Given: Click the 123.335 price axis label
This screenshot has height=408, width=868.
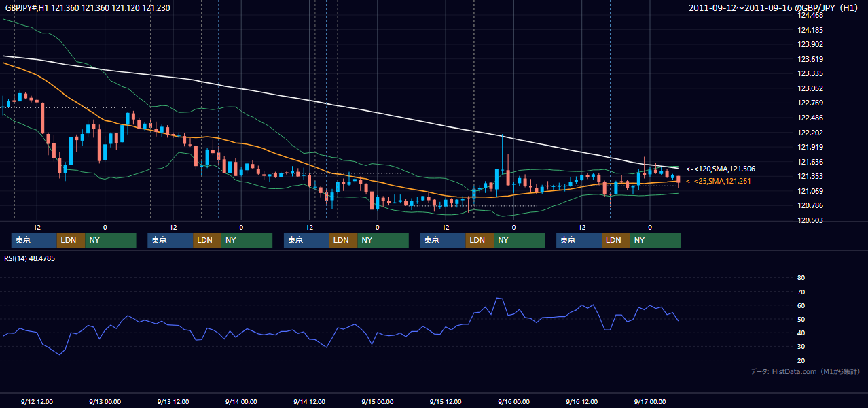Looking at the screenshot, I should click(x=811, y=73).
